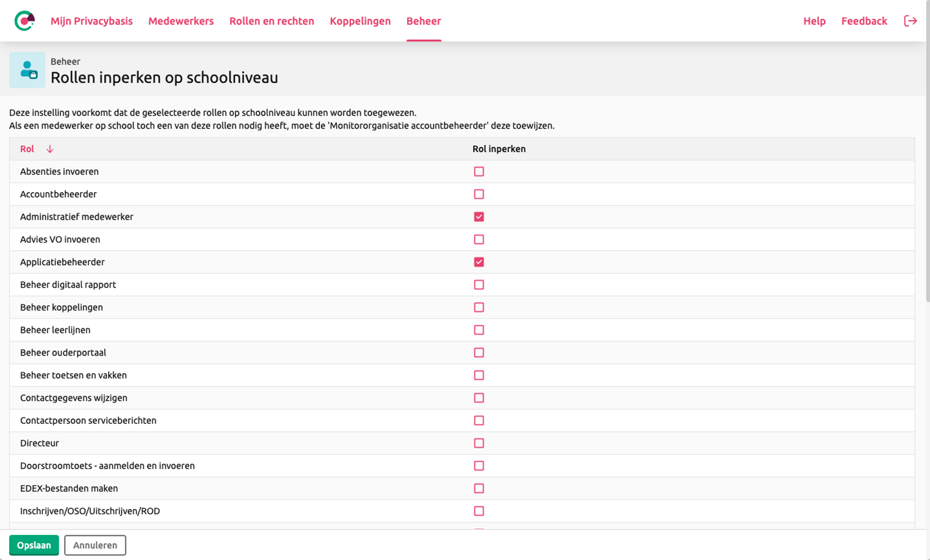Check Doorstroomtoets aanmelden en invoeren checkbox
930x560 pixels.
click(479, 466)
